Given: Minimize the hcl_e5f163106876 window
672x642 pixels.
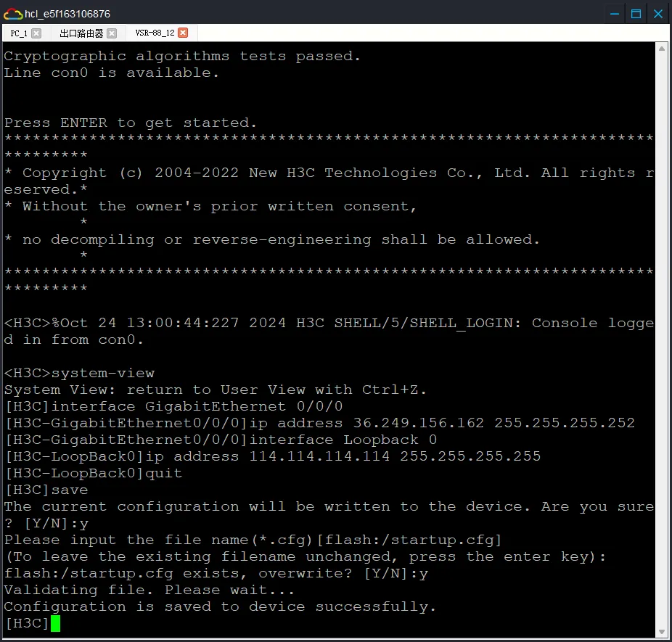Looking at the screenshot, I should click(615, 14).
